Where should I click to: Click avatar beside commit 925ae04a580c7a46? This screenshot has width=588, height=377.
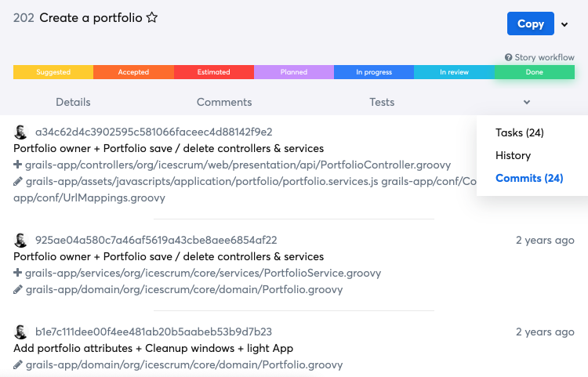point(20,240)
